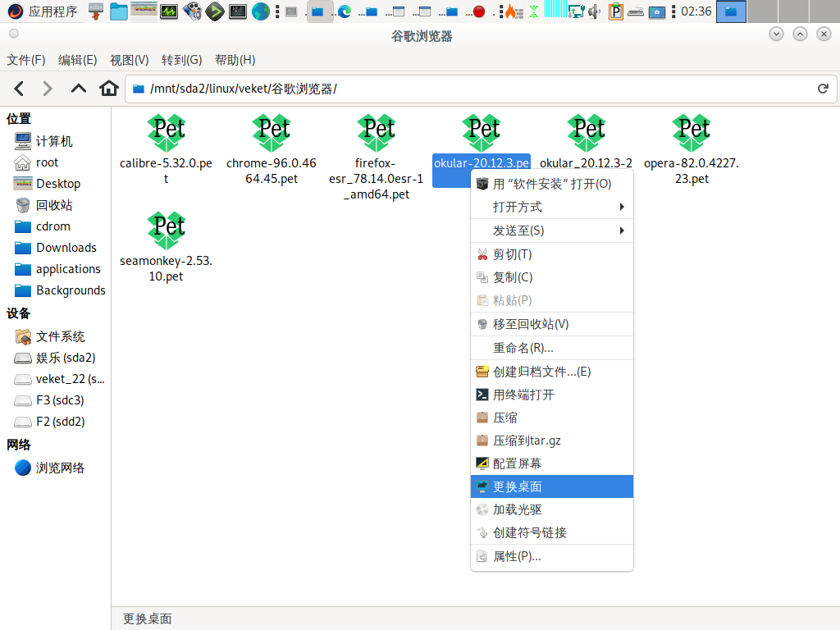Viewport: 840px width, 630px height.
Task: Open the volume speaker tray icon
Action: [x=594, y=11]
